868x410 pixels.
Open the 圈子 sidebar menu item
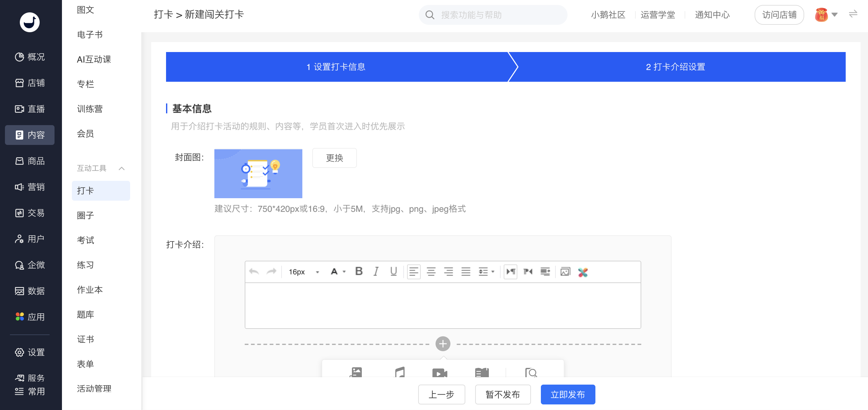[85, 215]
